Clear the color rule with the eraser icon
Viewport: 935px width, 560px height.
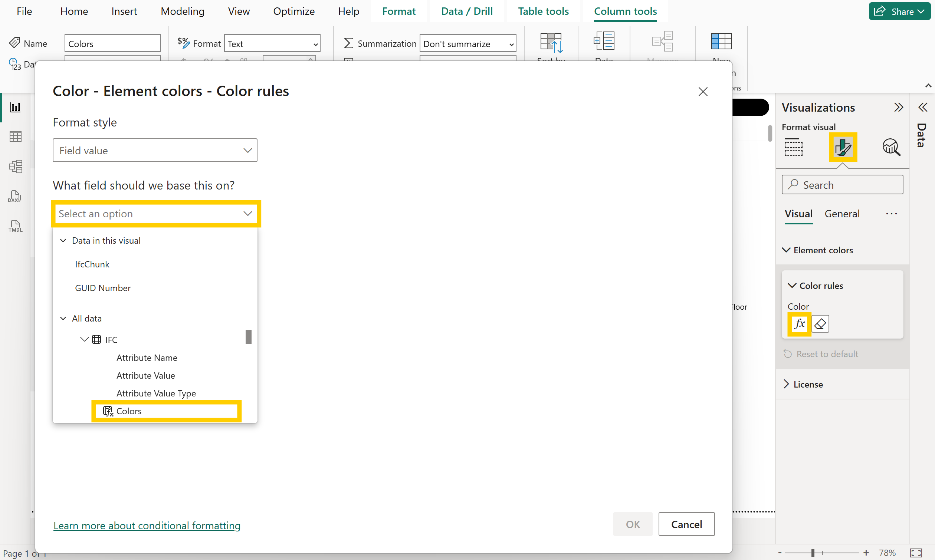tap(820, 323)
